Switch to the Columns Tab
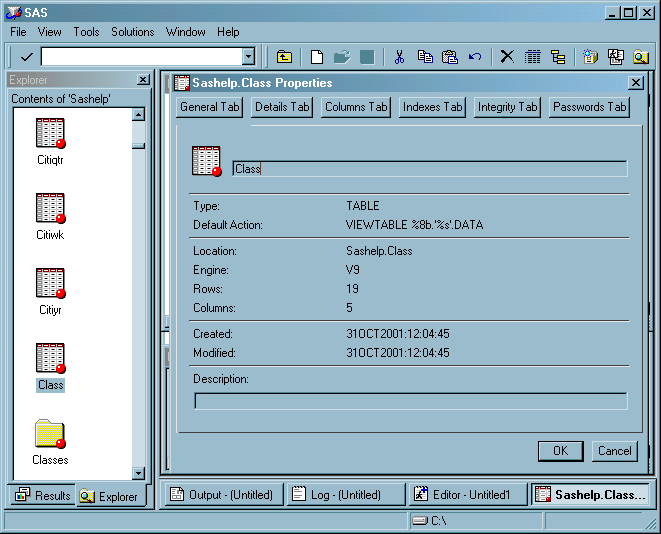Viewport: 661px width, 534px height. [x=356, y=107]
